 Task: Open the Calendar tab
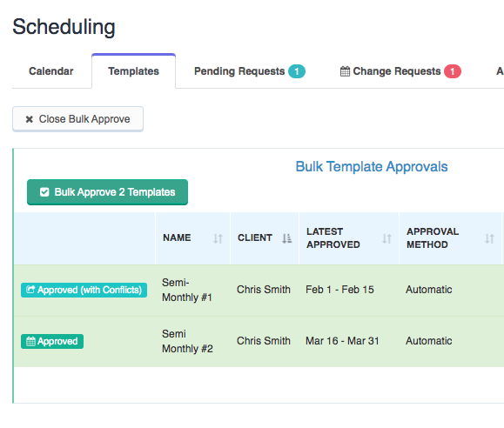[51, 71]
